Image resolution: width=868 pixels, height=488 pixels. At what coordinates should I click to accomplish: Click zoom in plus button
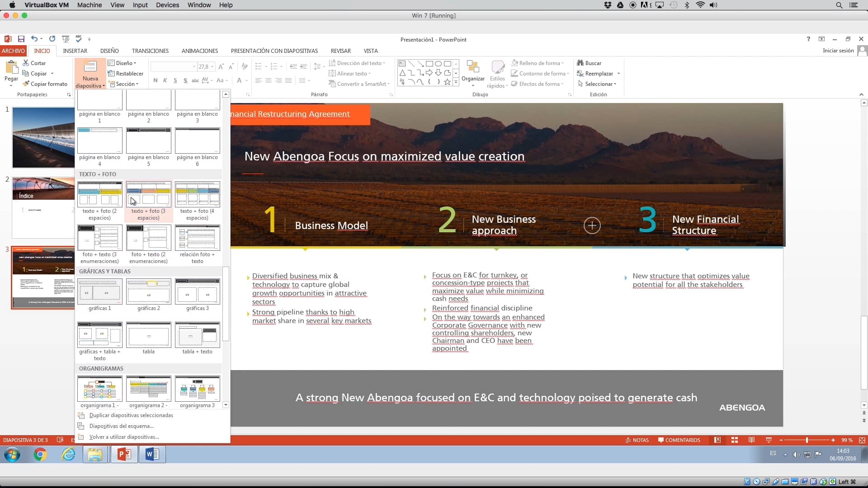coord(833,440)
